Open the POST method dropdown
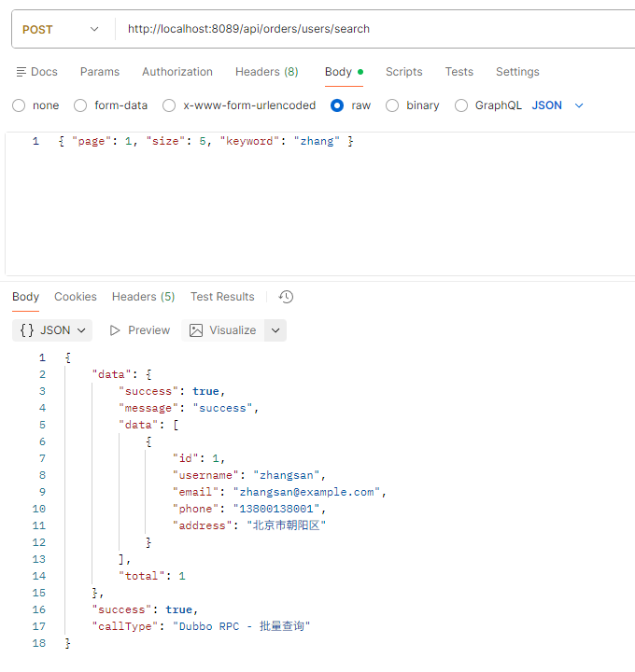 tap(61, 29)
